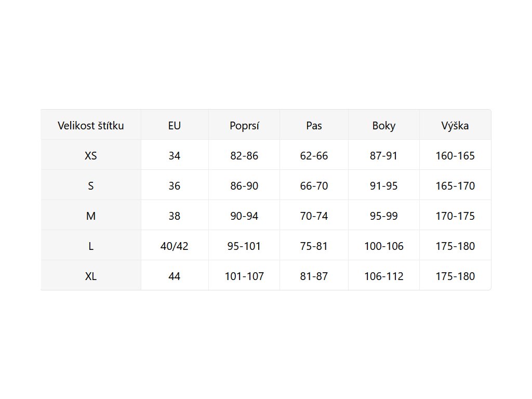The width and height of the screenshot is (532, 399).
Task: Select the S size row label
Action: coord(91,185)
